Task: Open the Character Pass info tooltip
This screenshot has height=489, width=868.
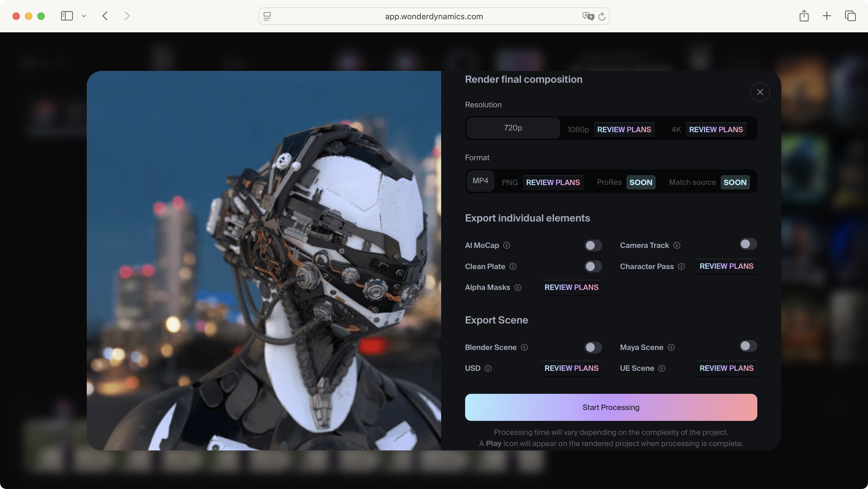Action: point(682,267)
